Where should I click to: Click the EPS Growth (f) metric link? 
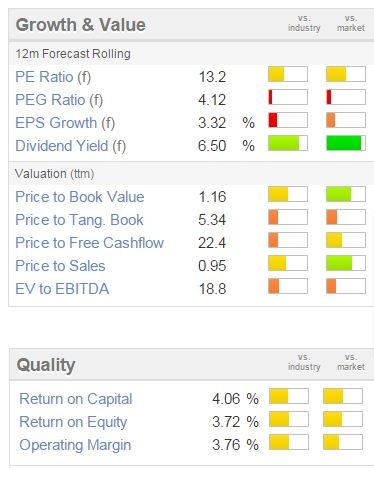65,123
